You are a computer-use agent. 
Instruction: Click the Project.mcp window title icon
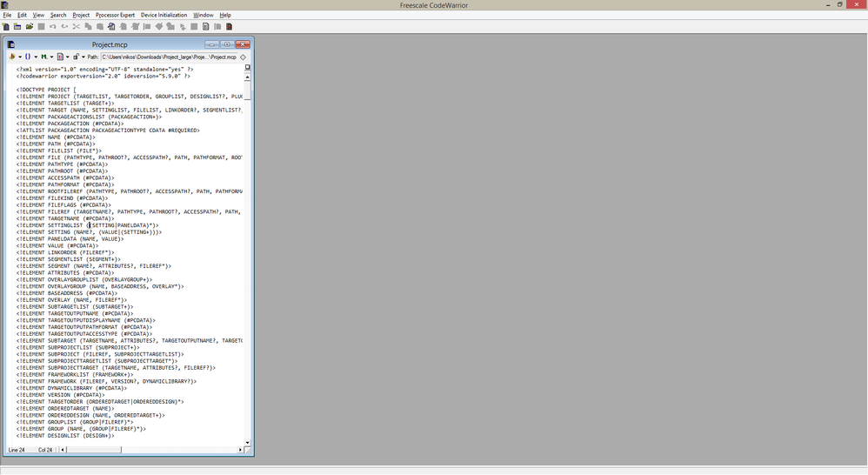tap(11, 44)
